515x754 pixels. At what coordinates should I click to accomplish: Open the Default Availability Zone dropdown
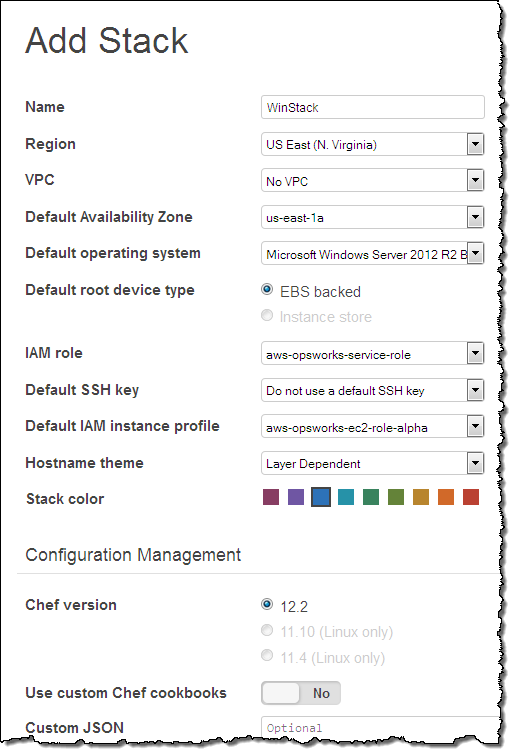pyautogui.click(x=372, y=217)
